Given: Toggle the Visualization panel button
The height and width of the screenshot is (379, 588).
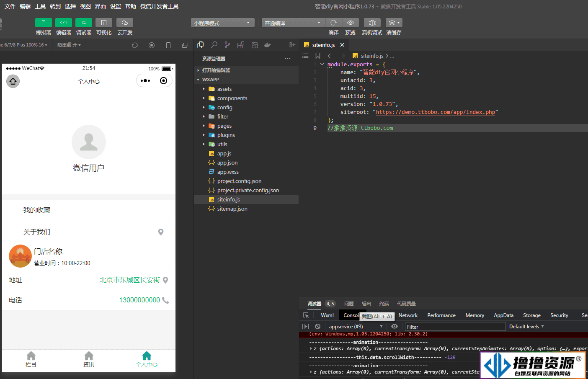Looking at the screenshot, I should click(x=104, y=23).
